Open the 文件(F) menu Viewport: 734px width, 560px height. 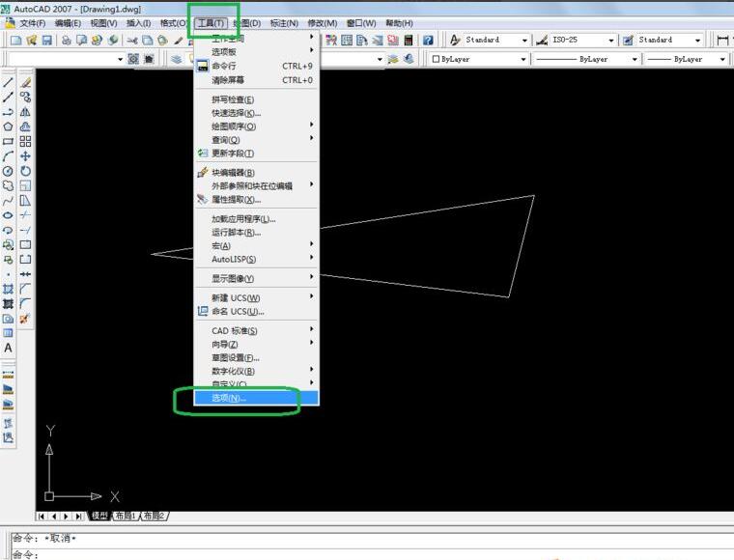pos(32,23)
